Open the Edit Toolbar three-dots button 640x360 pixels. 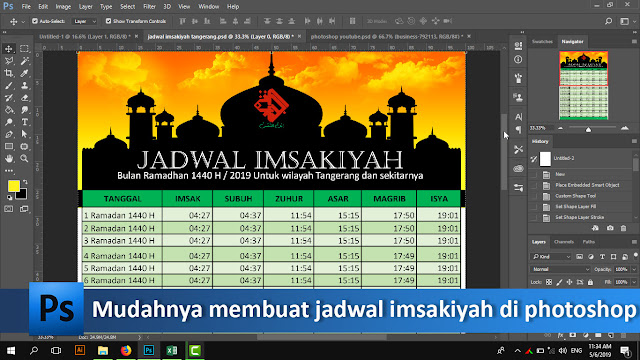[x=9, y=171]
